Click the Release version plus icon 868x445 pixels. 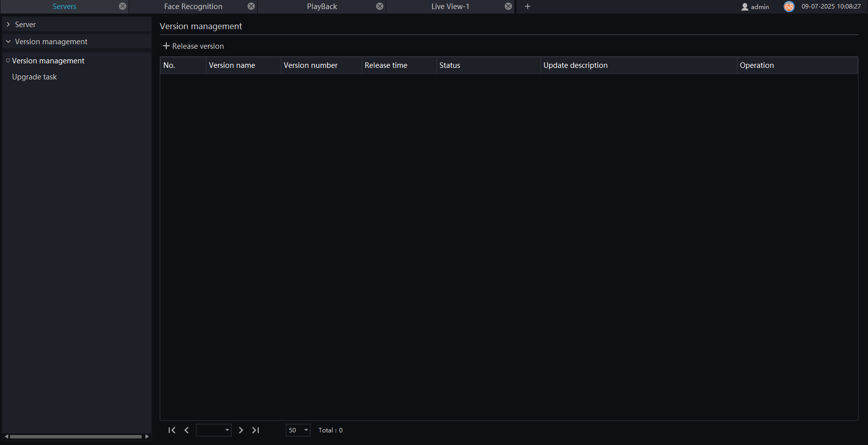coord(166,46)
